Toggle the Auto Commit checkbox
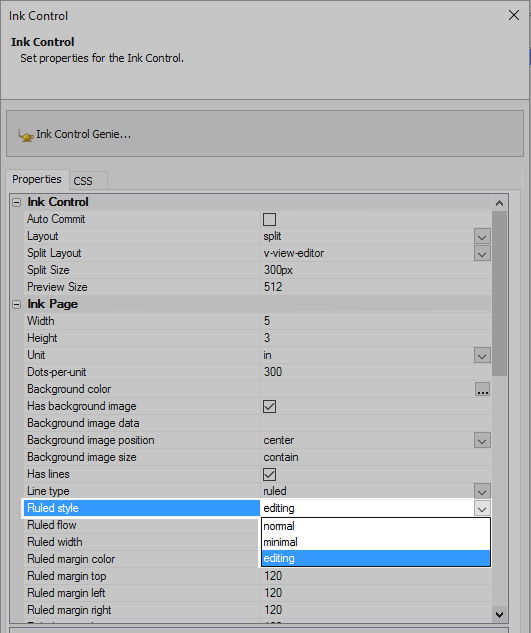This screenshot has height=633, width=531. [x=269, y=220]
